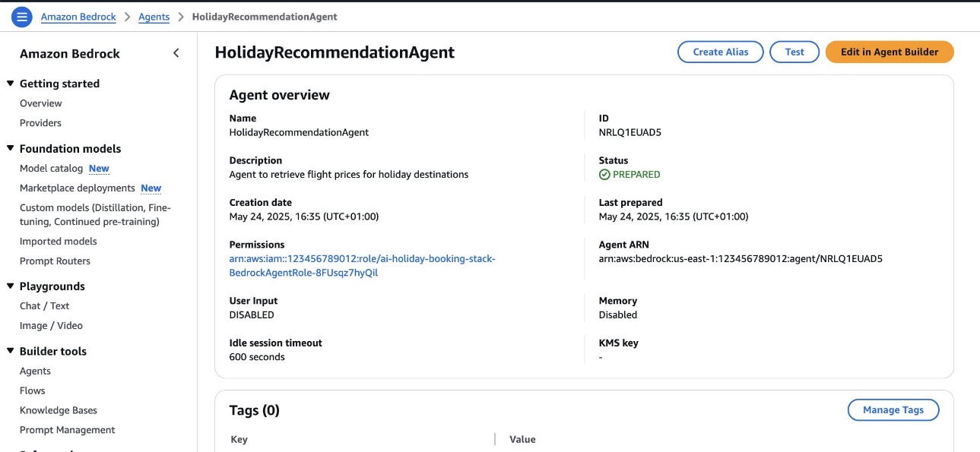Collapse the Playgrounds section
Screen dimensions: 980x452
click(x=11, y=286)
